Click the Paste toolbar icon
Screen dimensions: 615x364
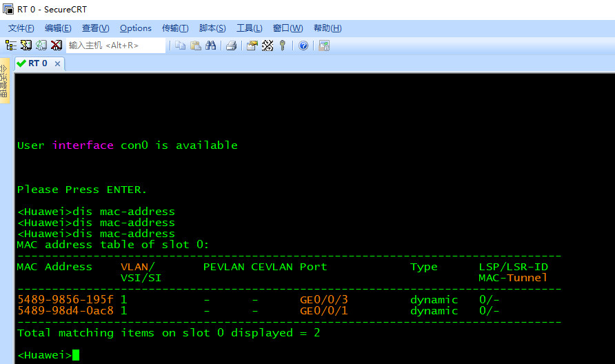[x=195, y=45]
